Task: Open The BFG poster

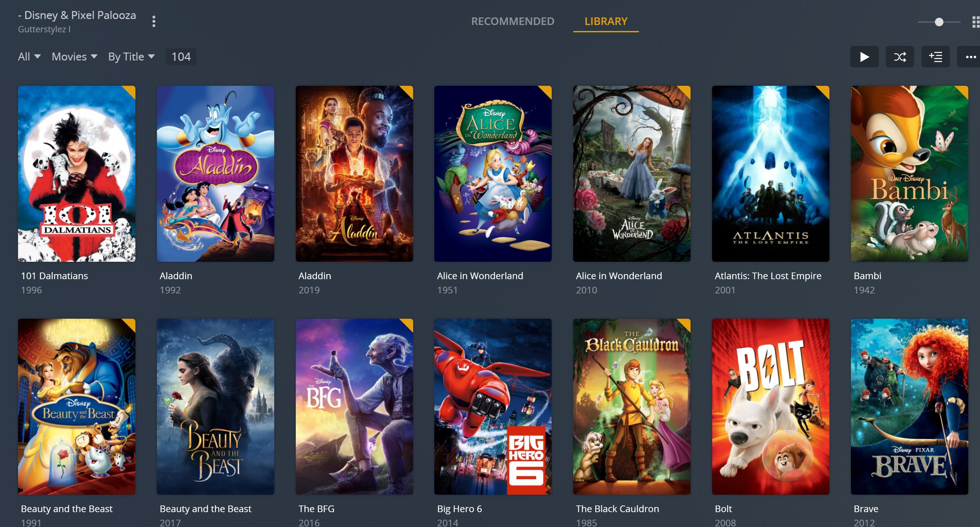Action: click(354, 407)
